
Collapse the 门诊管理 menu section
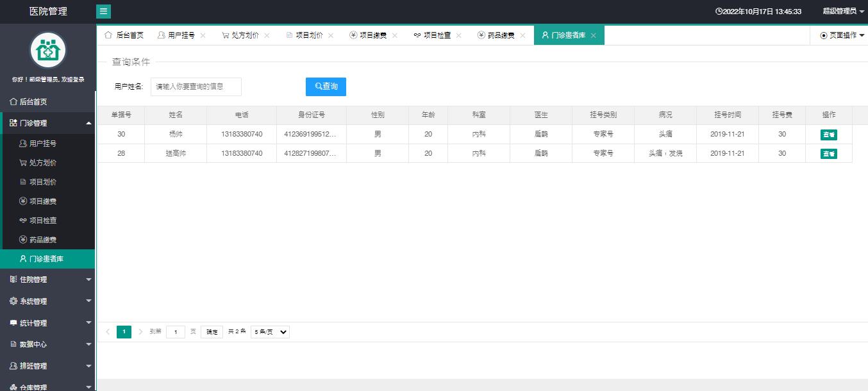point(47,123)
